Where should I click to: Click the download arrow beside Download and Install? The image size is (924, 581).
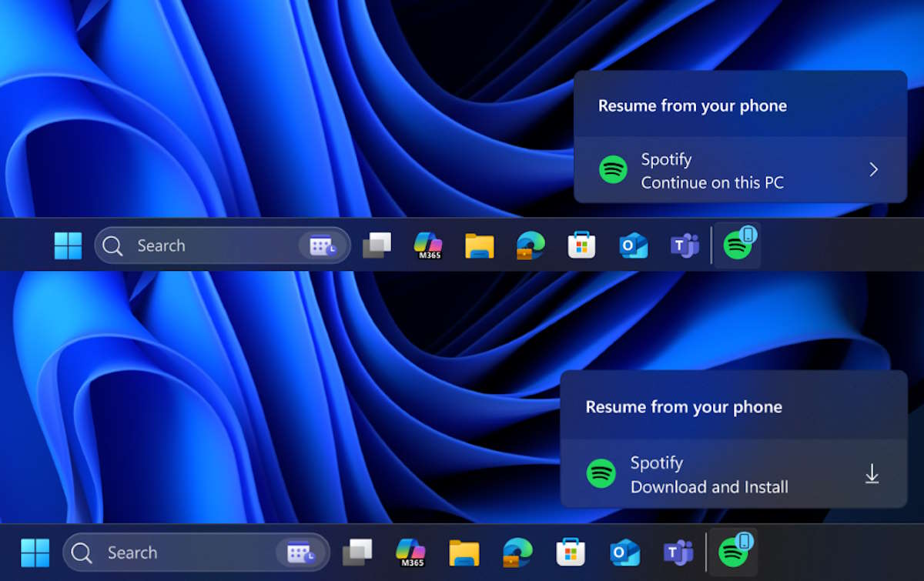[x=872, y=474]
